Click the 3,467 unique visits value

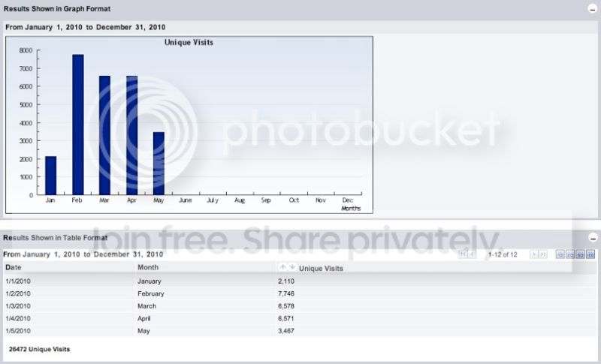pyautogui.click(x=286, y=331)
